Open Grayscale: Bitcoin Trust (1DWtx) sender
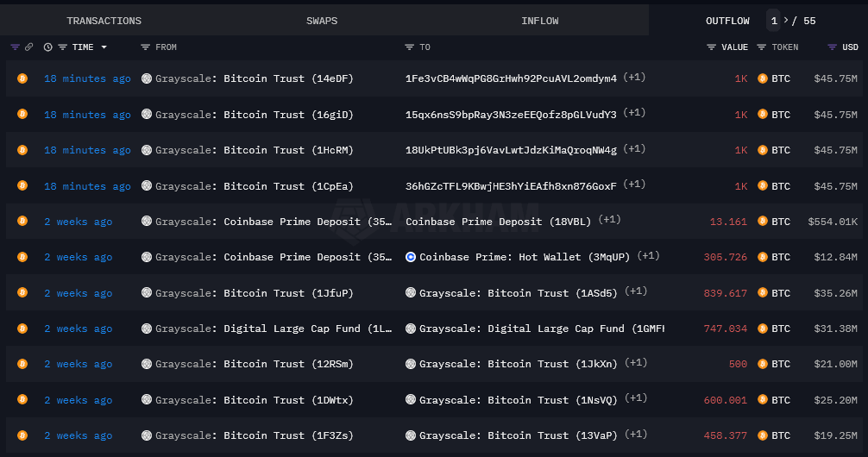 254,400
